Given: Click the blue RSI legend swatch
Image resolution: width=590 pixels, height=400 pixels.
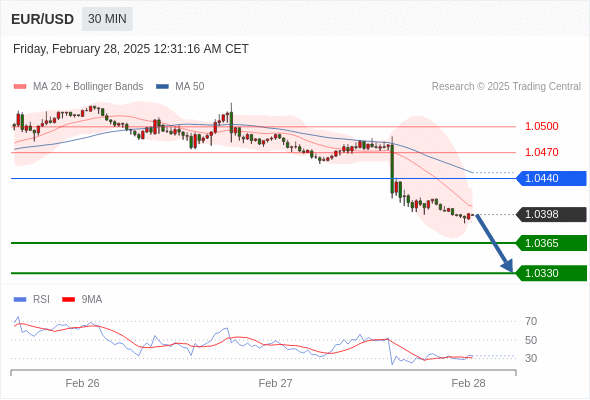Looking at the screenshot, I should 20,300.
